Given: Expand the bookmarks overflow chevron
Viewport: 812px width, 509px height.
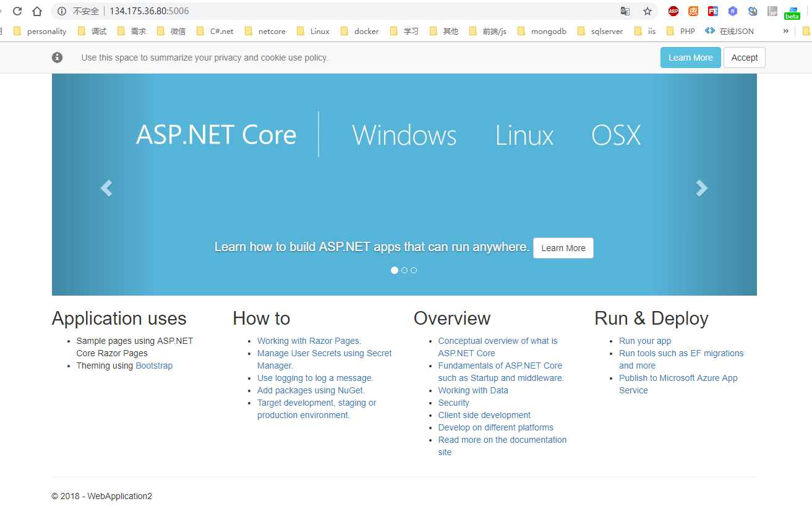Looking at the screenshot, I should (786, 31).
